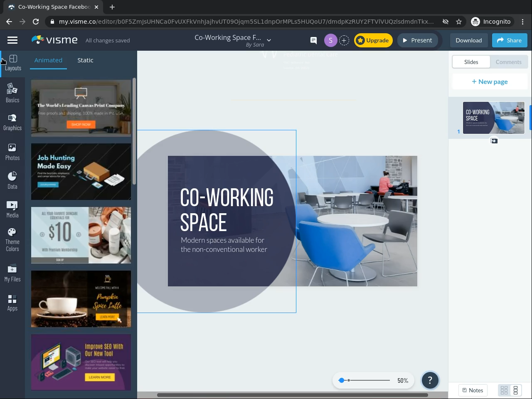Click the 'All changes saved' status text
The height and width of the screenshot is (399, 532).
[x=108, y=40]
